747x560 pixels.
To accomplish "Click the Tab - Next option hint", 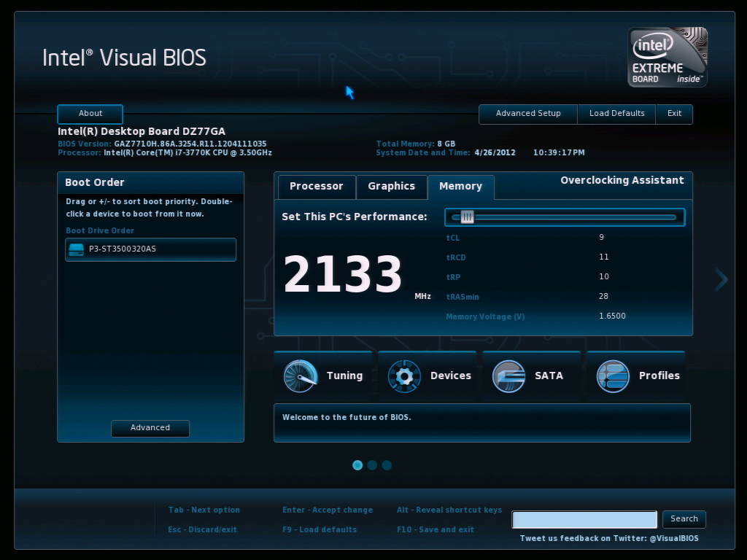I will [204, 510].
